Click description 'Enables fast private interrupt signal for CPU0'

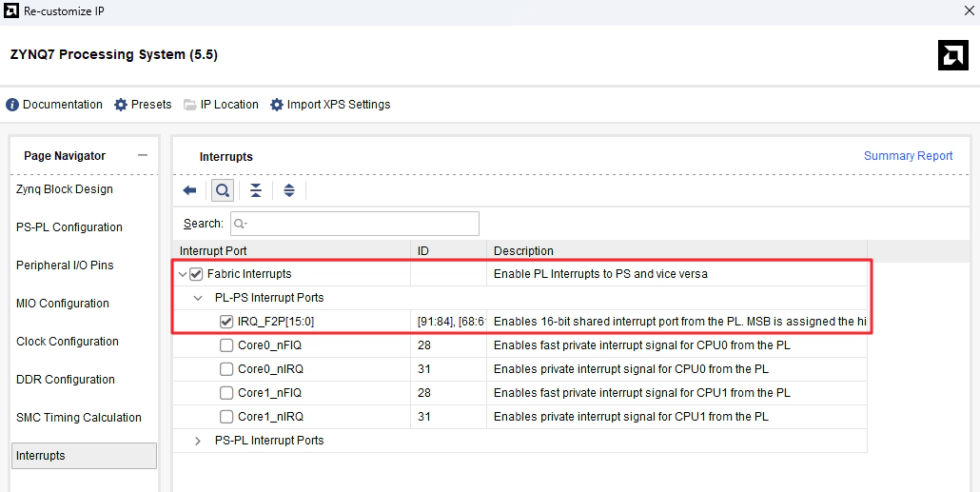[642, 345]
